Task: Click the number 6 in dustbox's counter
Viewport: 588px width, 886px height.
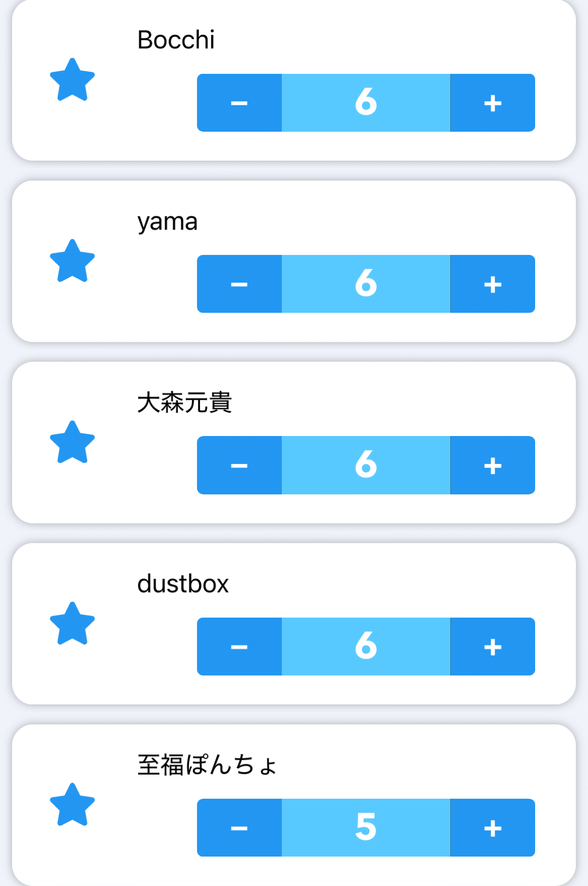Action: coord(366,647)
